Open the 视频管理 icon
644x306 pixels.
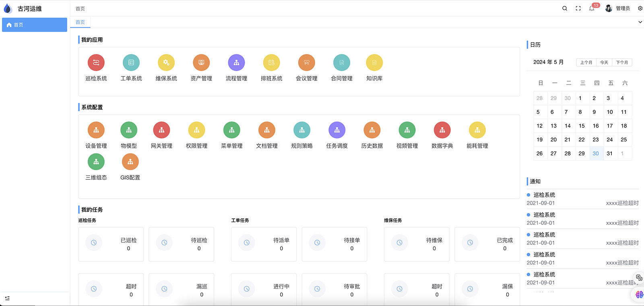[407, 130]
